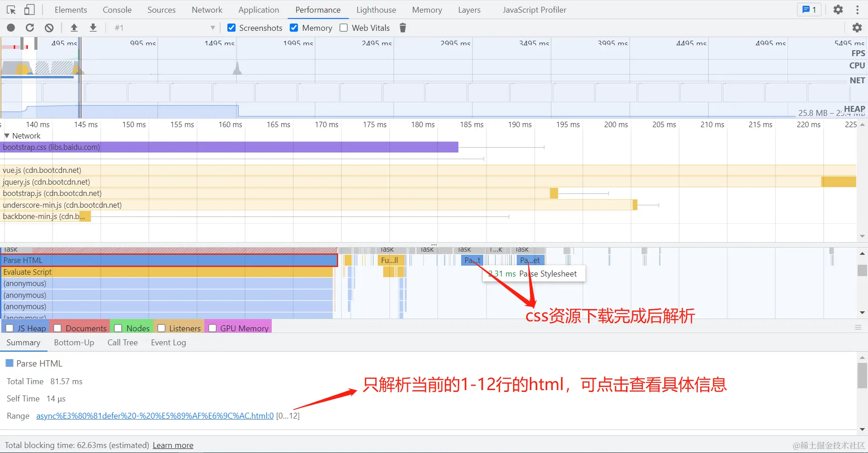Open the console messages issue counter
868x453 pixels.
click(809, 10)
